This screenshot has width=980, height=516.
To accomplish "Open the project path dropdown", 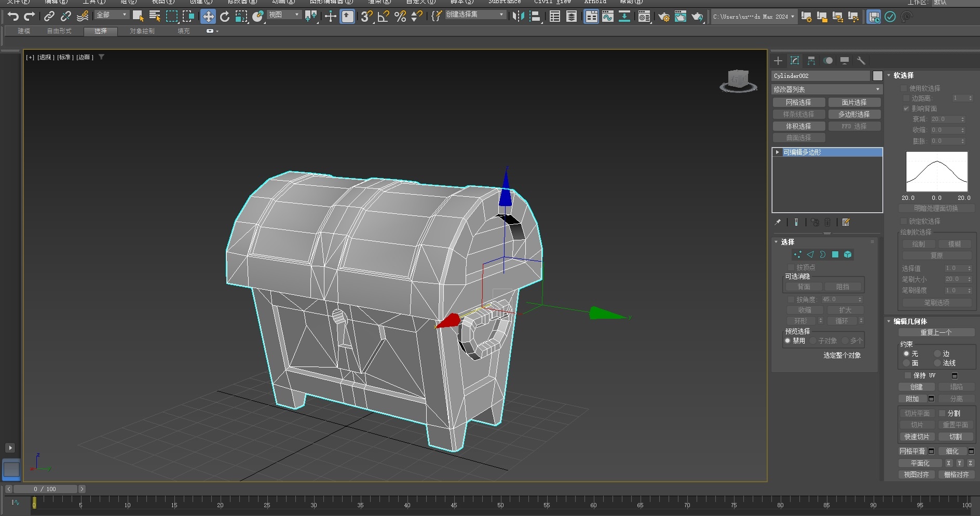I will point(754,17).
